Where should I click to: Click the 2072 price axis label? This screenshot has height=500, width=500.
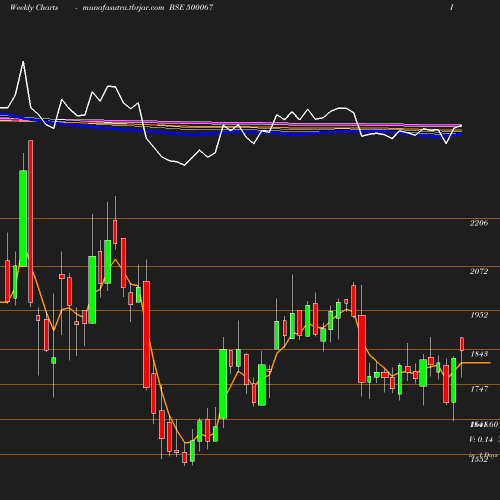coord(479,271)
